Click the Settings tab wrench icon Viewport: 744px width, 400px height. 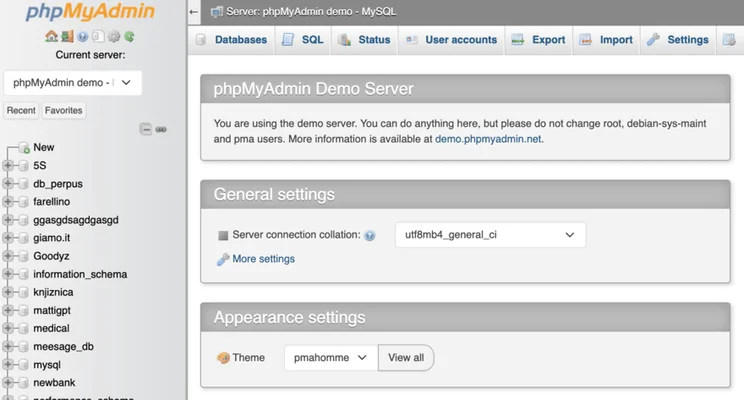click(x=653, y=40)
